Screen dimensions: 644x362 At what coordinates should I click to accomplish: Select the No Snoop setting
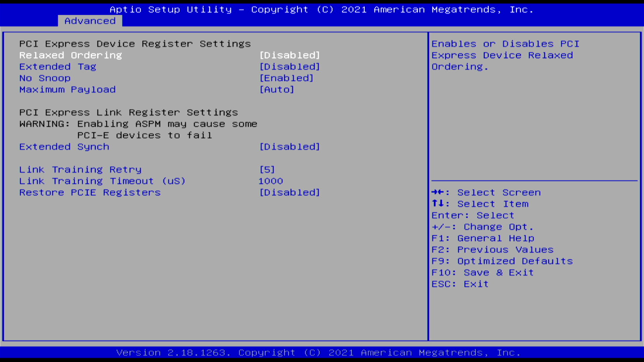[x=45, y=78]
